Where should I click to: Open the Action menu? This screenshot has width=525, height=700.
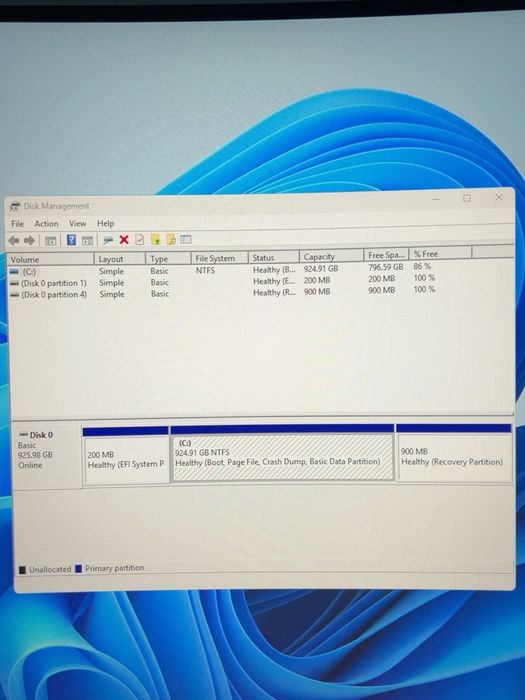point(46,224)
